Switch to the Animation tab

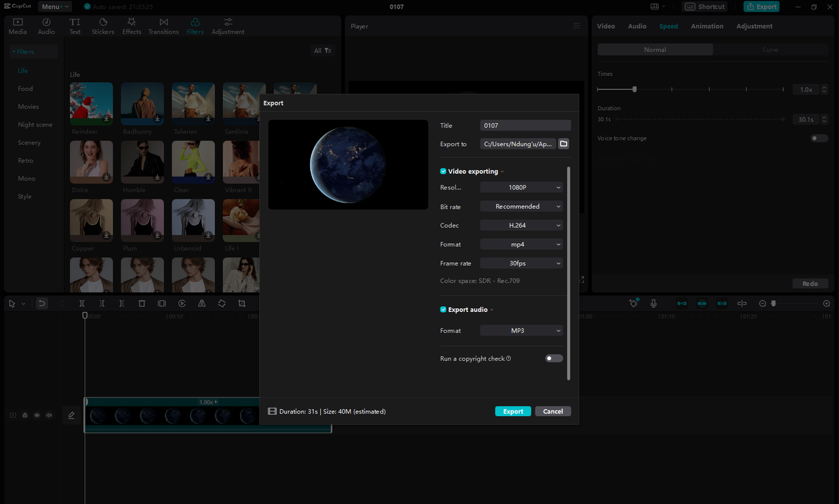707,26
